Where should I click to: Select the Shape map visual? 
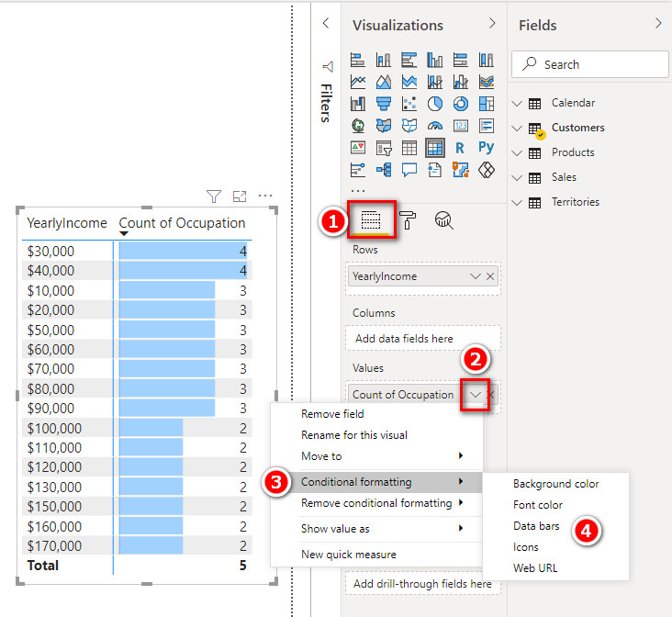[x=409, y=126]
